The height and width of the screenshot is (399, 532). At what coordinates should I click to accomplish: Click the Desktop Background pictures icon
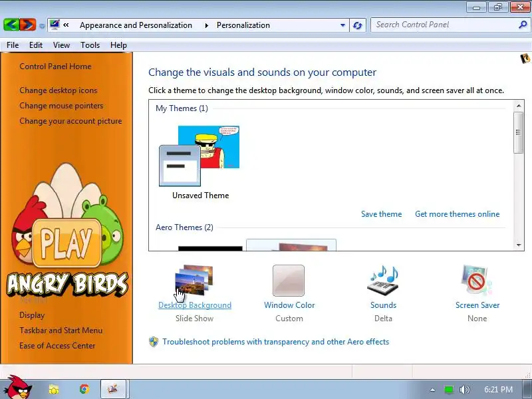tap(194, 280)
